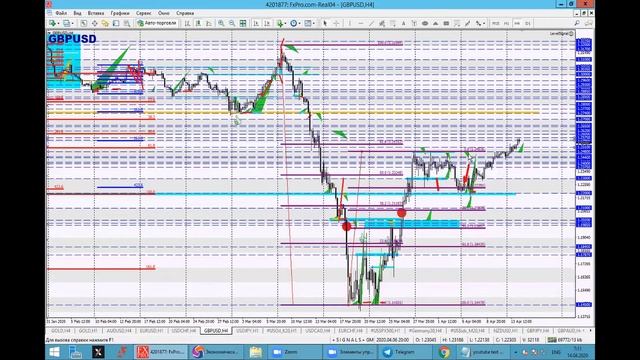640x360 pixels.
Task: Expand the New Chart dropdown arrow
Action: [x=58, y=24]
